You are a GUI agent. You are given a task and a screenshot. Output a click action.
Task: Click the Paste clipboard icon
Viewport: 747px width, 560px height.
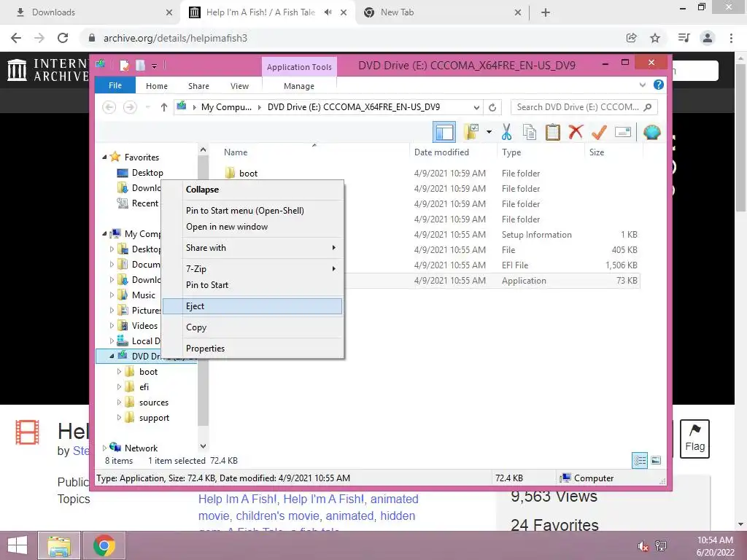(553, 132)
